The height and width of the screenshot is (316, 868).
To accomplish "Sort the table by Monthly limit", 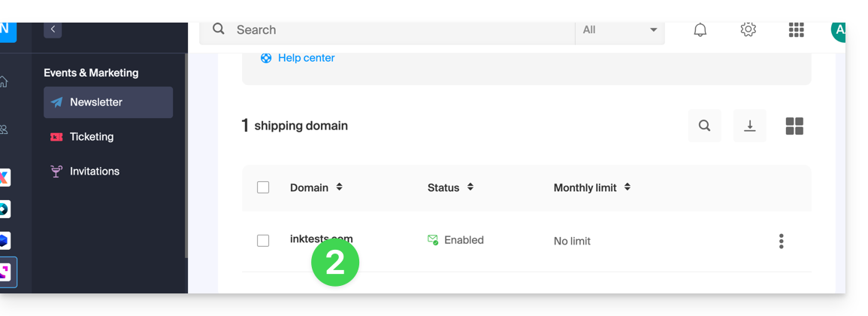I will click(x=627, y=187).
